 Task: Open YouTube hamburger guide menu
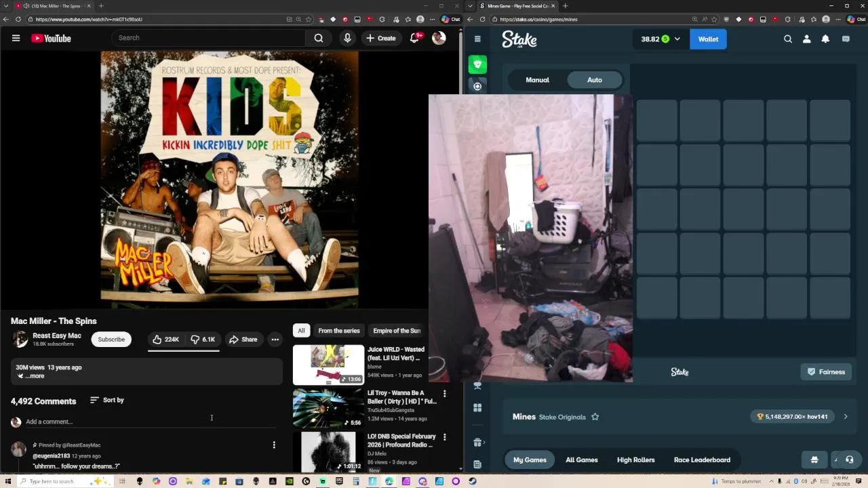(x=16, y=38)
